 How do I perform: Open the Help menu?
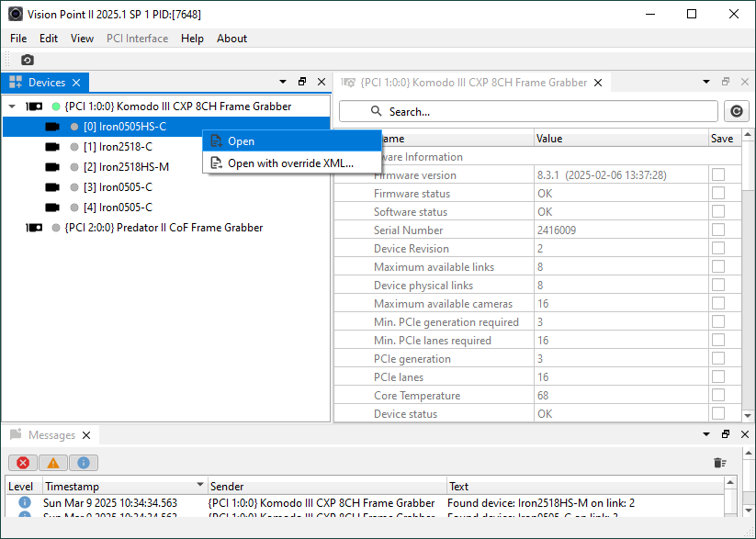tap(192, 39)
